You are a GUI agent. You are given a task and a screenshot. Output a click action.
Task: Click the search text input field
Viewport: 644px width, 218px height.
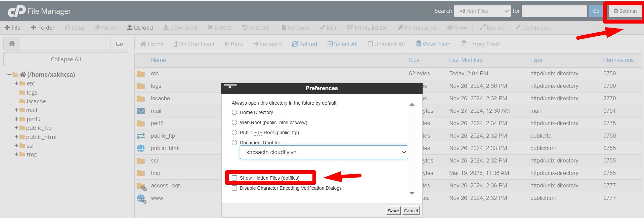[x=554, y=11]
